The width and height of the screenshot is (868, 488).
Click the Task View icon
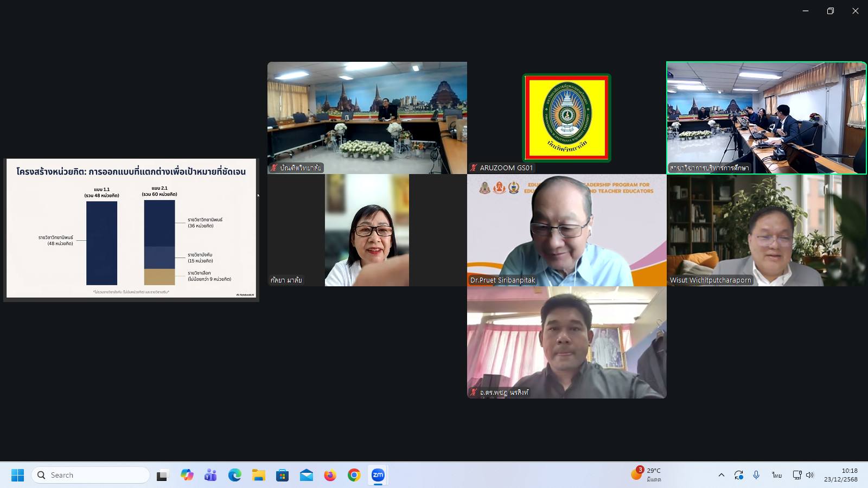[163, 475]
